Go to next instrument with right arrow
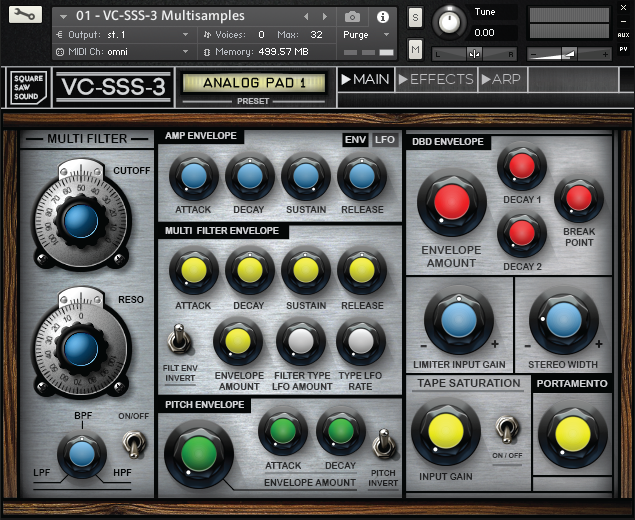Viewport: 635px width, 520px height. pyautogui.click(x=324, y=17)
